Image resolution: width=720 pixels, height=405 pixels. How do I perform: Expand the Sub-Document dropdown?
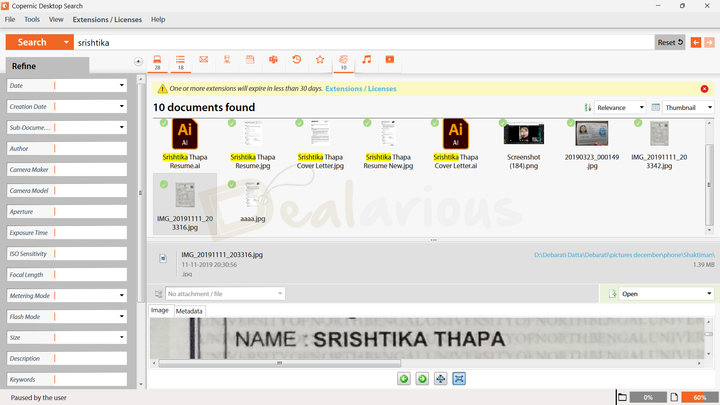122,127
